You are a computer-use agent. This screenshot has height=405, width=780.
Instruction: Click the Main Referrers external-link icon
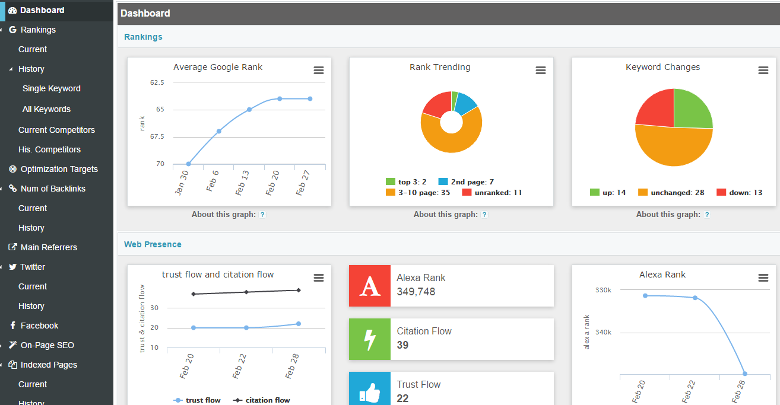pos(13,247)
